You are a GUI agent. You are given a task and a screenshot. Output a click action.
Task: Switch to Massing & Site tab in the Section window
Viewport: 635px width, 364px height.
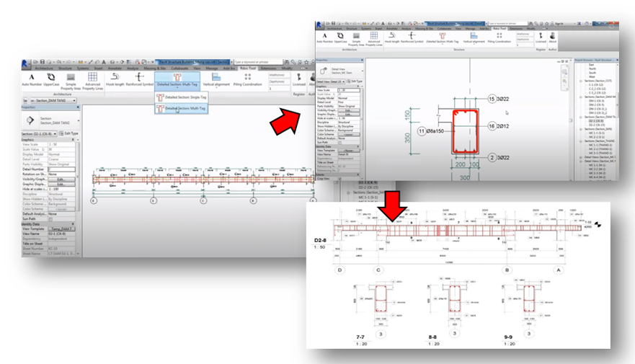[x=155, y=68]
